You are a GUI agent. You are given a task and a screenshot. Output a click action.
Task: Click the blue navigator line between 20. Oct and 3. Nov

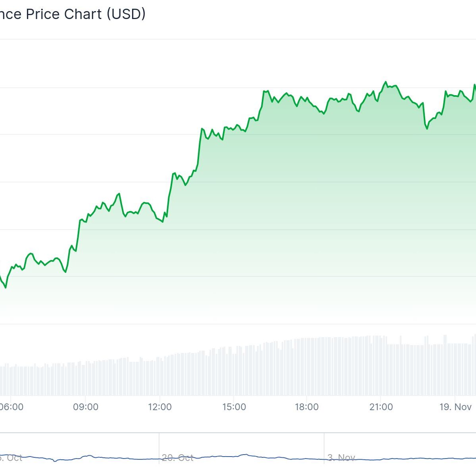246,455
